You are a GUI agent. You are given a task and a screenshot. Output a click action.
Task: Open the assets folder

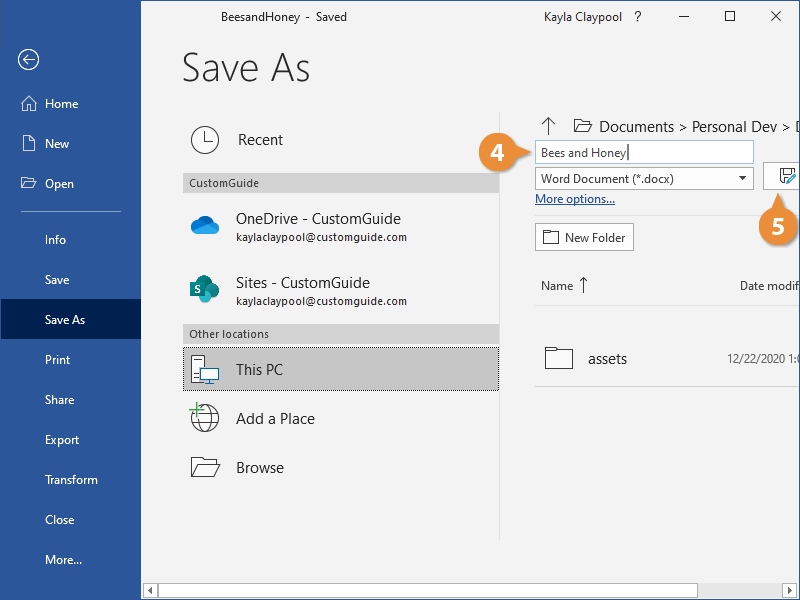(607, 359)
